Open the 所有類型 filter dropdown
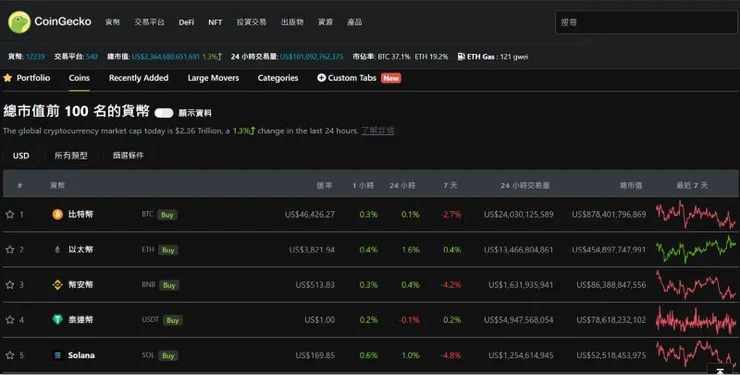Viewport: 740px width, 375px height. [71, 156]
